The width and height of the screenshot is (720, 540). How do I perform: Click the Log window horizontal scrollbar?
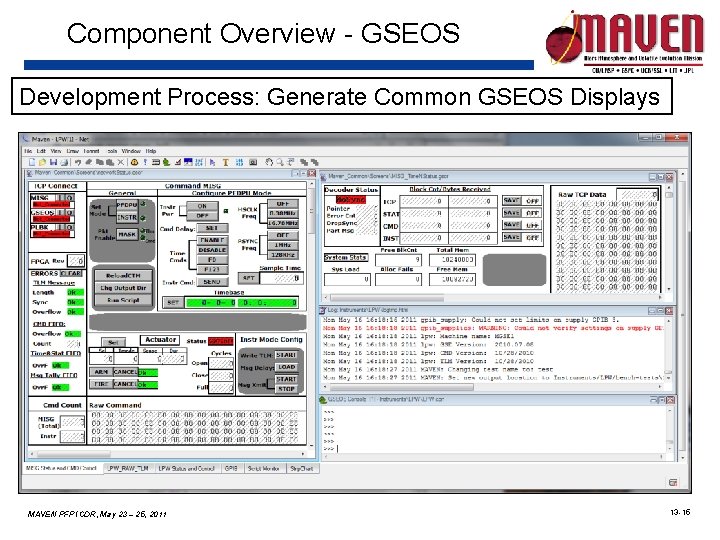pos(494,388)
